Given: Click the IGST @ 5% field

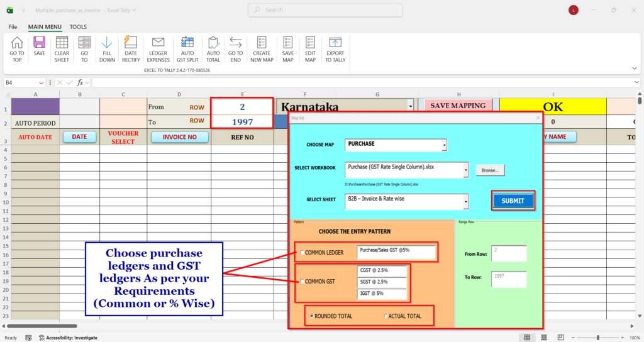Looking at the screenshot, I should (x=382, y=294).
